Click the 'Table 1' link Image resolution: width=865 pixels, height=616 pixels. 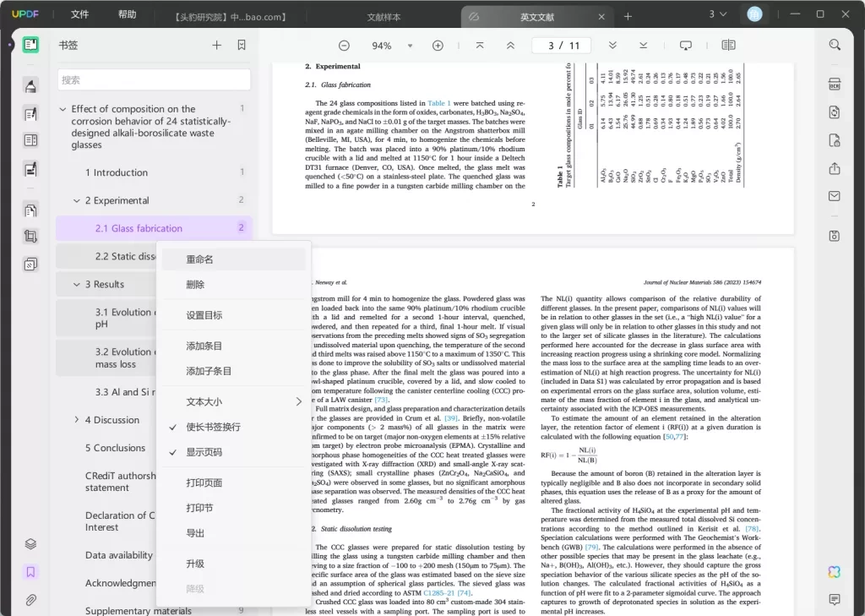pos(438,103)
